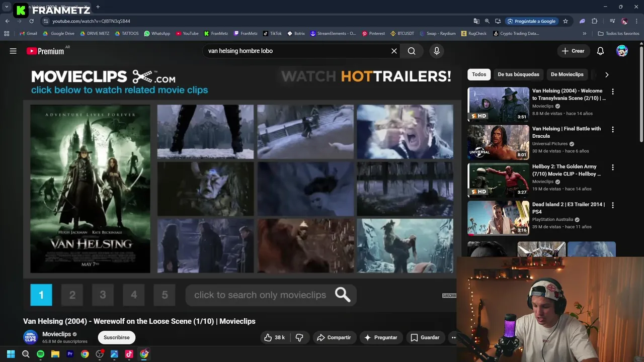Open the Google Drive bookmark
Viewport: 644px width, 362px height.
coord(58,34)
